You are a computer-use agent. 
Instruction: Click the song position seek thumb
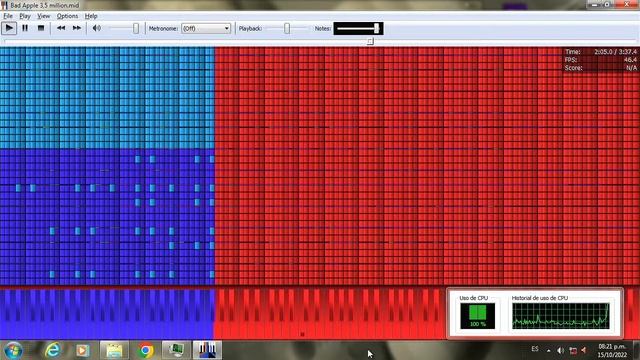click(370, 41)
